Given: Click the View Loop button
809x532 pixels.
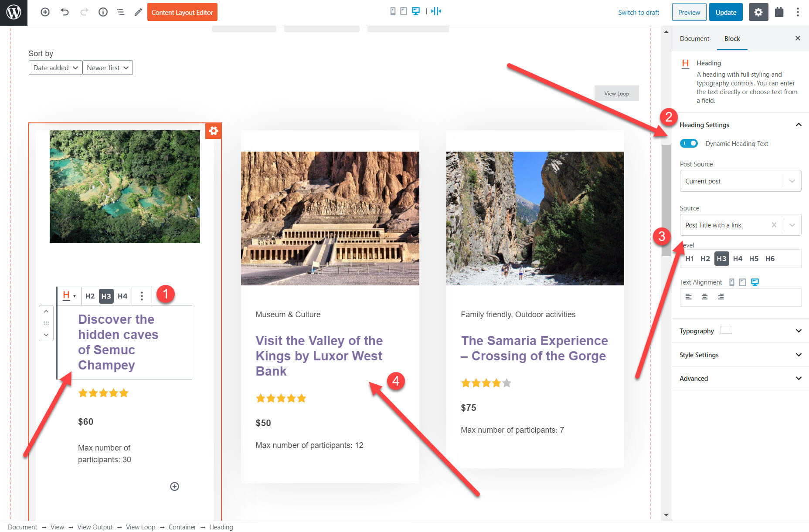Looking at the screenshot, I should pos(617,93).
